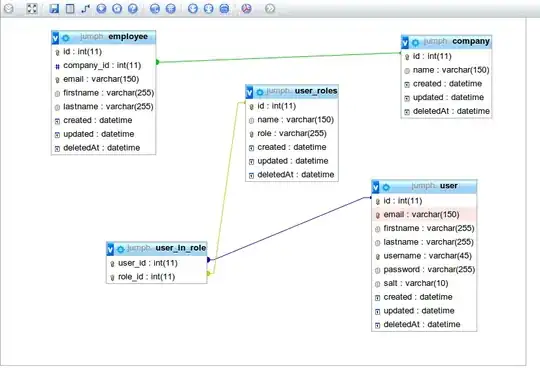Collapse the user table using its V arrow
The width and height of the screenshot is (540, 371).
point(375,187)
